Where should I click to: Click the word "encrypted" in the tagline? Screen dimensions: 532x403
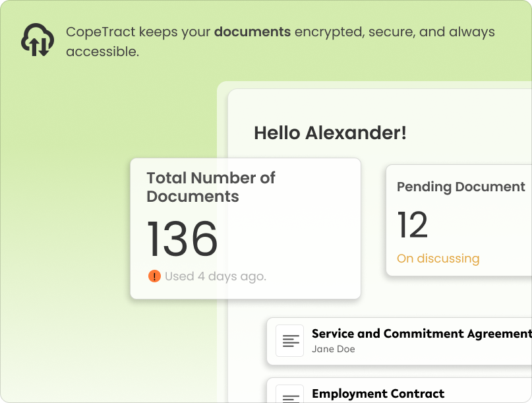326,32
